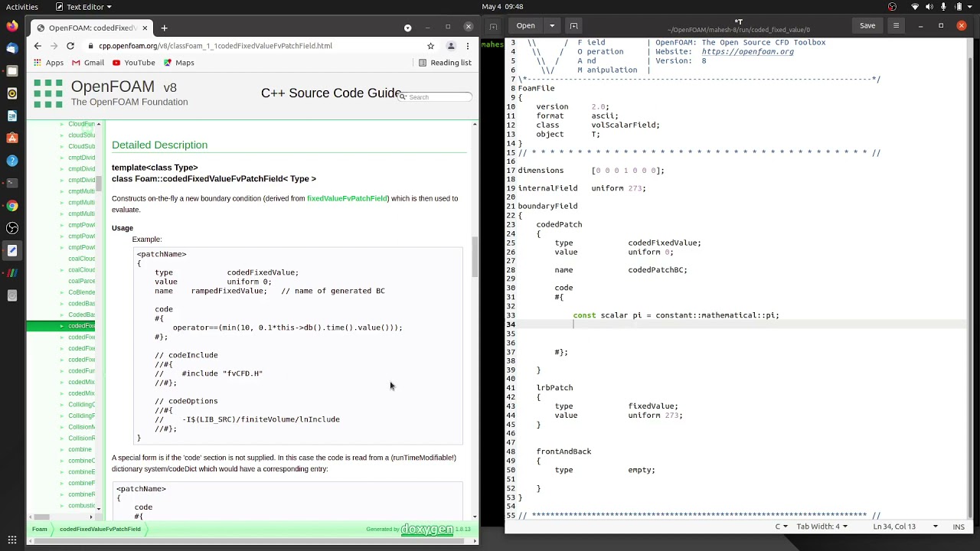
Task: Open Ubuntu Software from the dock
Action: [x=12, y=138]
